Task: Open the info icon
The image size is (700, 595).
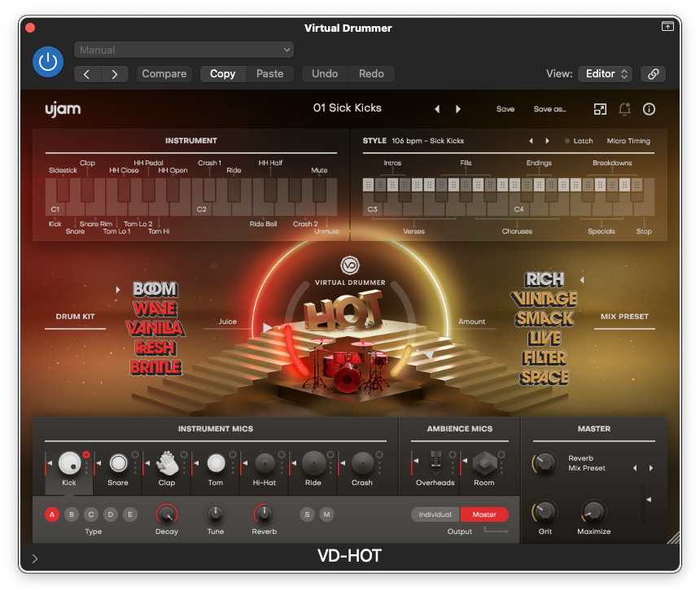Action: pyautogui.click(x=649, y=109)
